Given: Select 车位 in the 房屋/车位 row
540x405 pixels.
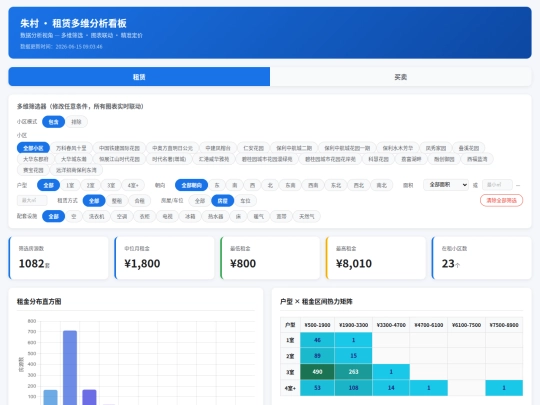Looking at the screenshot, I should (245, 201).
